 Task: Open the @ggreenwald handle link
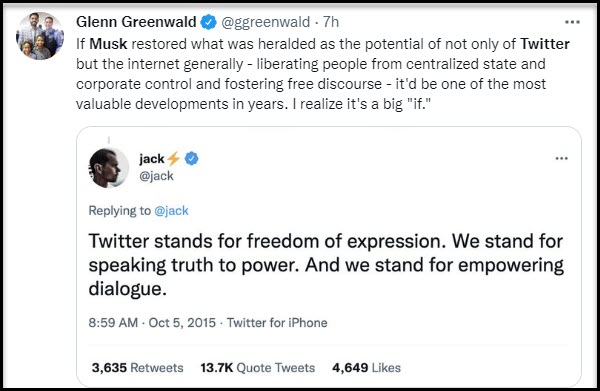(x=266, y=22)
